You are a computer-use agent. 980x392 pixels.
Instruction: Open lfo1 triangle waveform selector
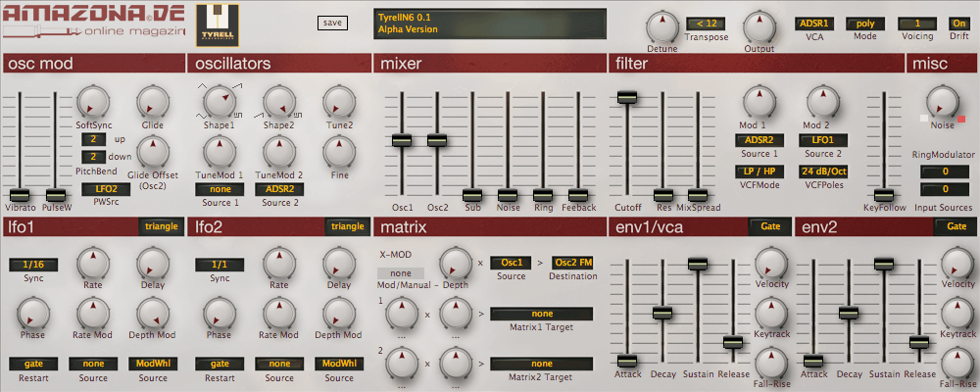coord(161,226)
